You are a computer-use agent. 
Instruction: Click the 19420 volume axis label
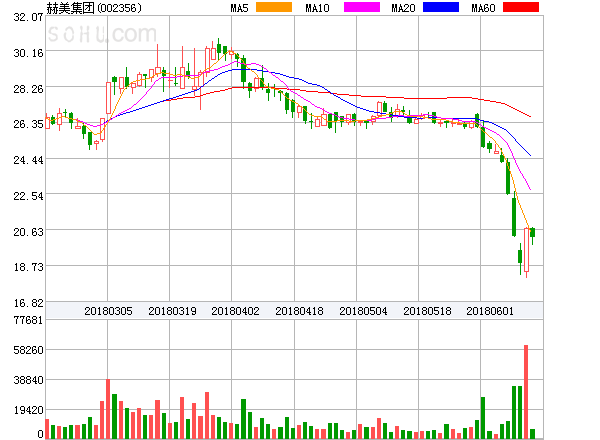point(28,411)
